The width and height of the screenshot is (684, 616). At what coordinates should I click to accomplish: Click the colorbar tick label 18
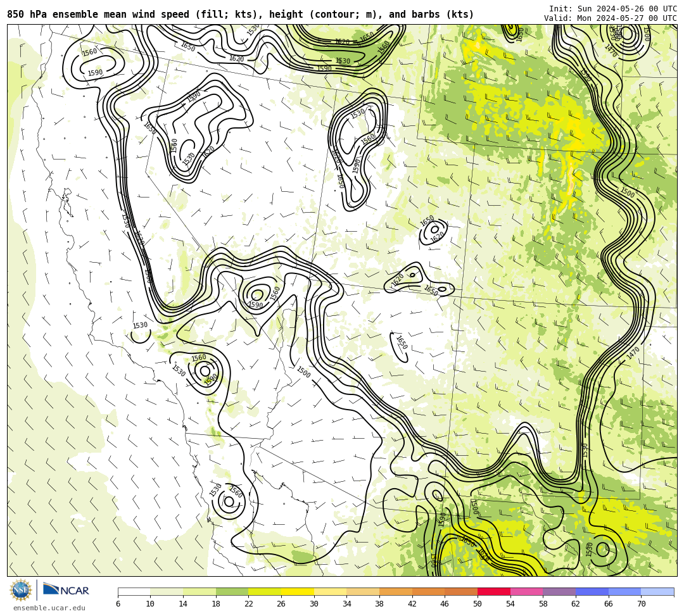tap(215, 604)
